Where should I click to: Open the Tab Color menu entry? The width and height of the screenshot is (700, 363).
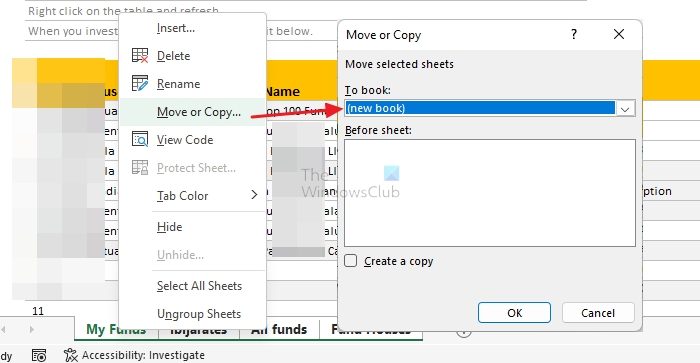(x=182, y=196)
